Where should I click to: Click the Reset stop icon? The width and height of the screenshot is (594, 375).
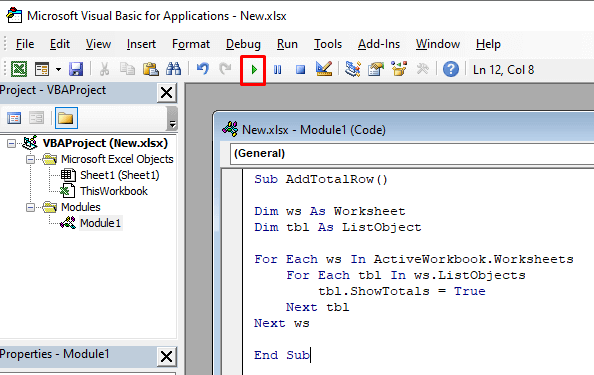tap(300, 70)
